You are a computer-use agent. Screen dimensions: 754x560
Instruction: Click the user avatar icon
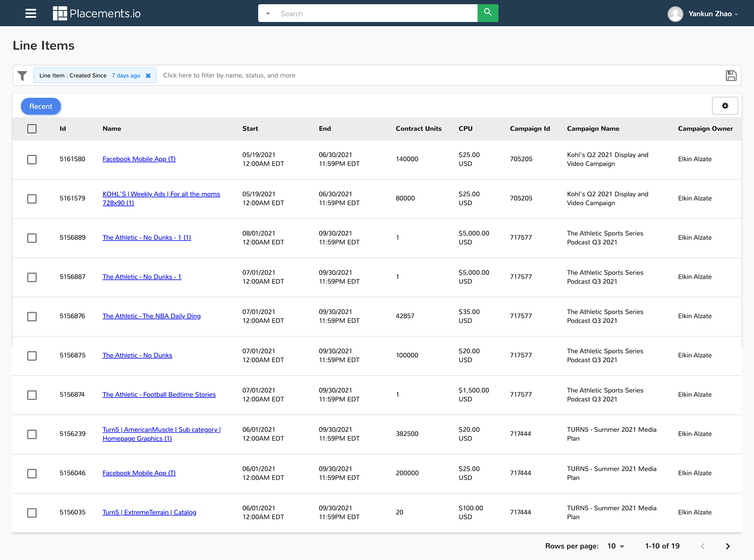[x=675, y=14]
